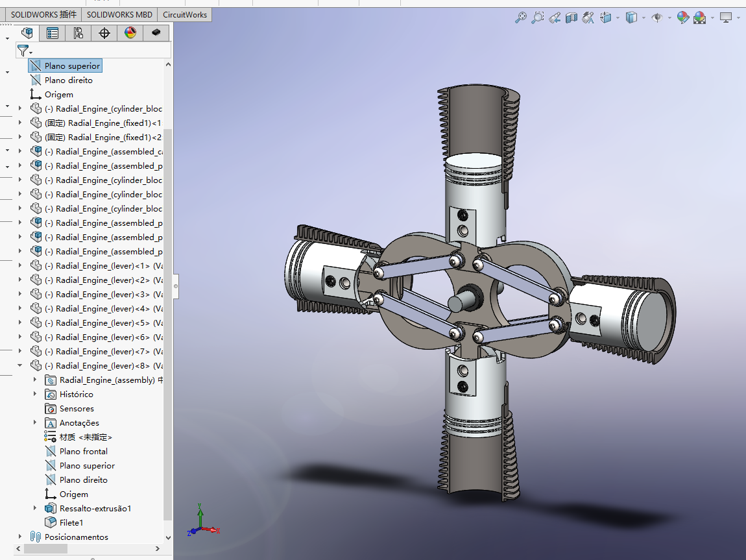Viewport: 746px width, 560px height.
Task: Click the Zoom to Fit icon
Action: (521, 18)
